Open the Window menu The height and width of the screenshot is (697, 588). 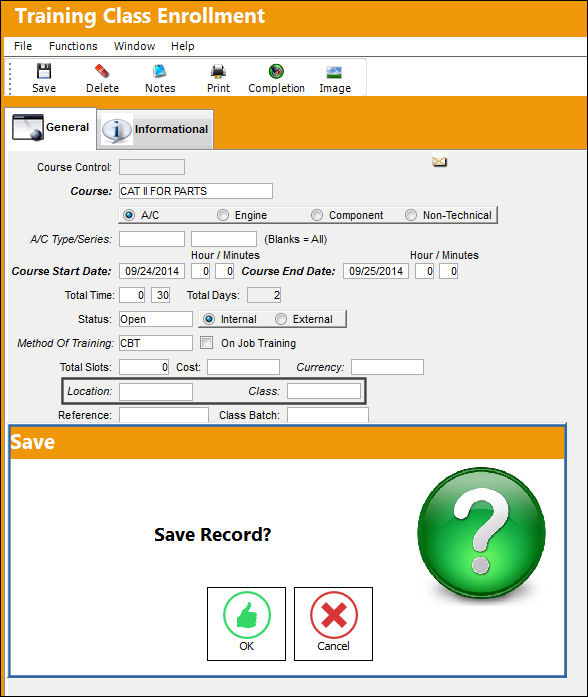[134, 46]
